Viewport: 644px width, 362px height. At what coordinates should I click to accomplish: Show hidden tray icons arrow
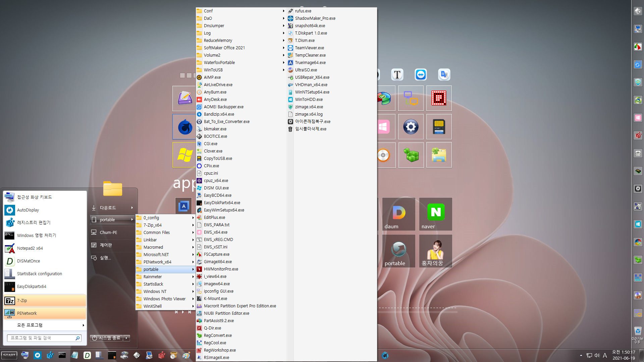(581, 356)
